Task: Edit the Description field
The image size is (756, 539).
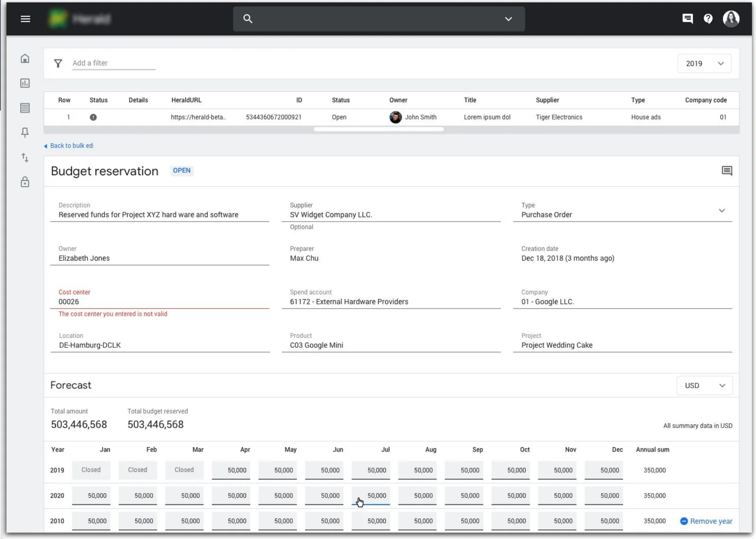Action: coord(160,211)
